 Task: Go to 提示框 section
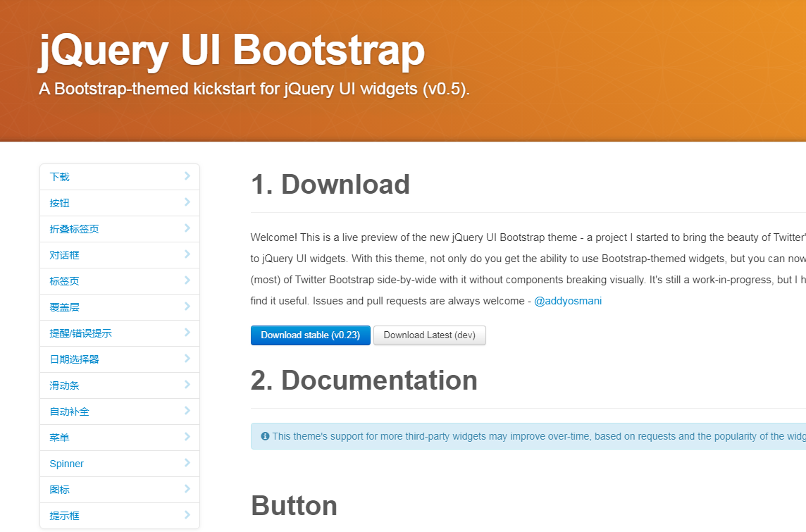pos(119,516)
